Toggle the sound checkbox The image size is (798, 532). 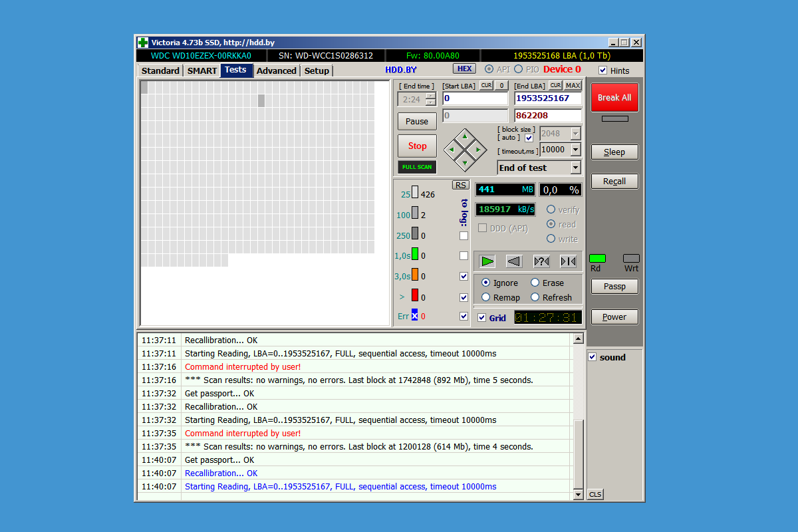click(593, 357)
